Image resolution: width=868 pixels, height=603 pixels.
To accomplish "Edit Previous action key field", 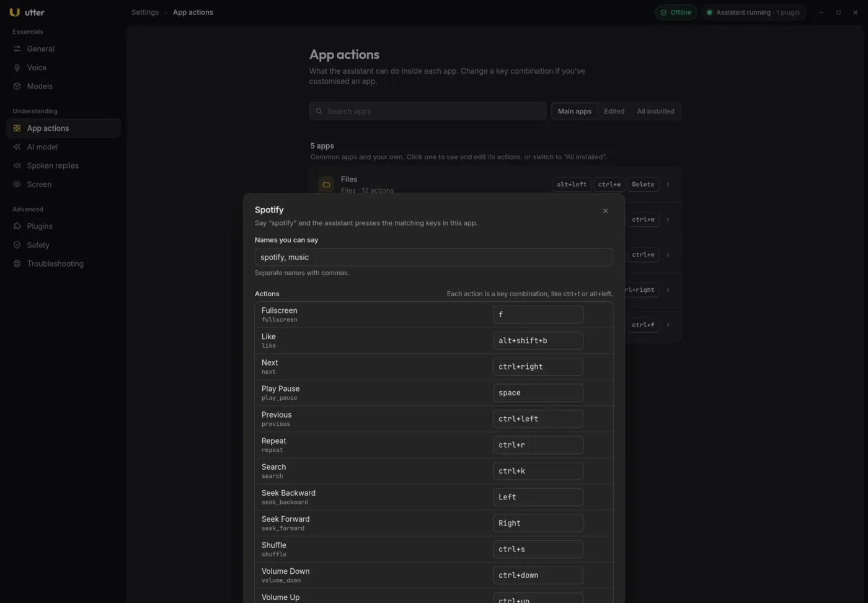I will click(x=538, y=419).
